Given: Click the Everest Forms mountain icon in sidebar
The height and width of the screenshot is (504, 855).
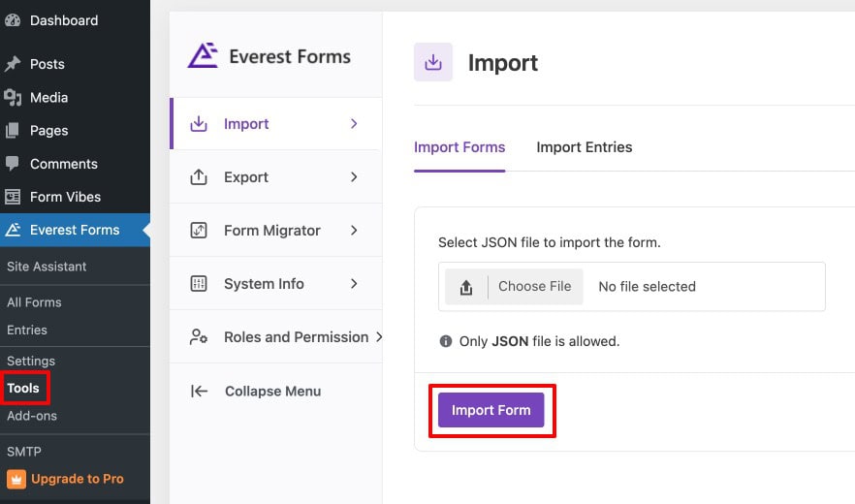Looking at the screenshot, I should [x=13, y=230].
